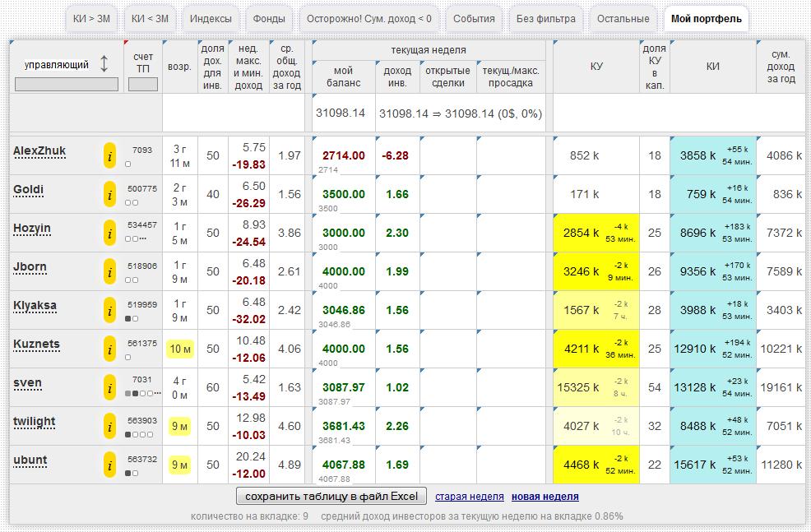This screenshot has width=811, height=532.
Task: Open twilight manager link
Action: coord(35,421)
